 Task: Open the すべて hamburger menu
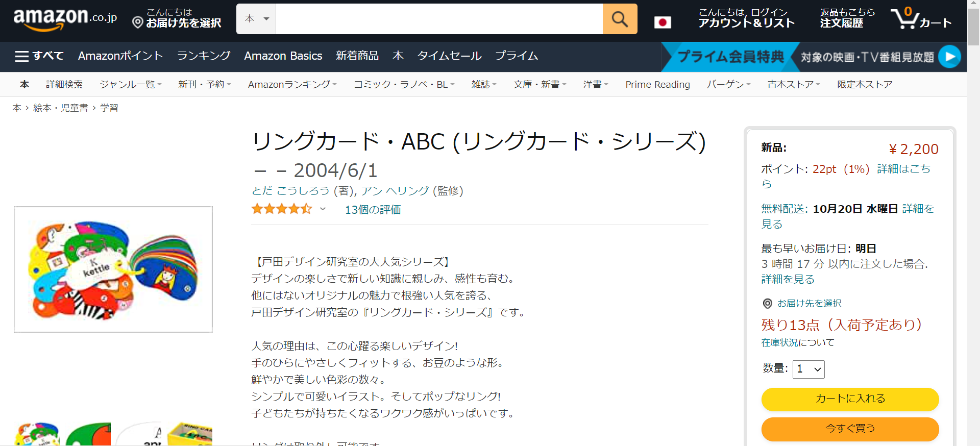click(x=39, y=56)
